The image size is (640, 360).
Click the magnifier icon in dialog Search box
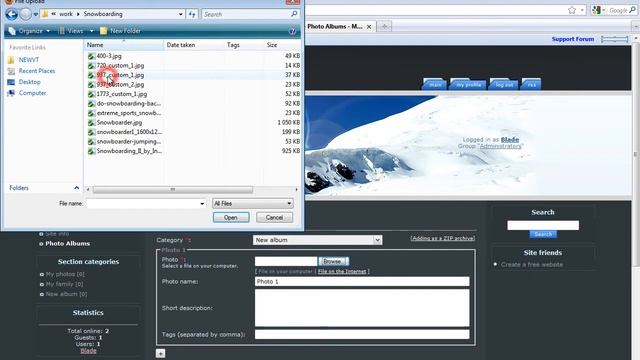pyautogui.click(x=294, y=14)
